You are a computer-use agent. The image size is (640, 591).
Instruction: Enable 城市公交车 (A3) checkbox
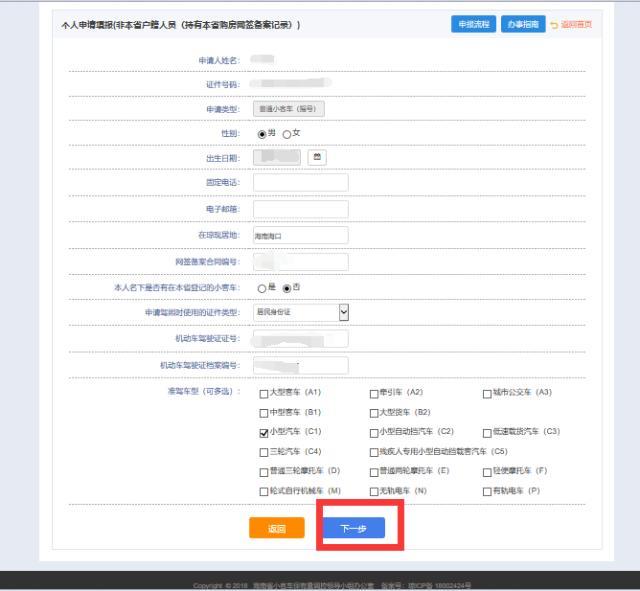click(487, 393)
